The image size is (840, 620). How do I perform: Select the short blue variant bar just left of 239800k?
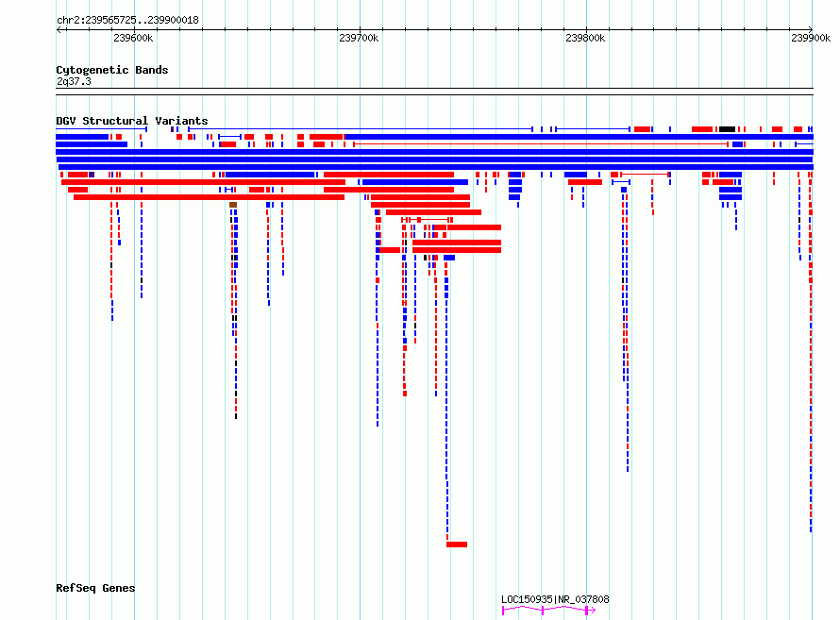click(576, 175)
